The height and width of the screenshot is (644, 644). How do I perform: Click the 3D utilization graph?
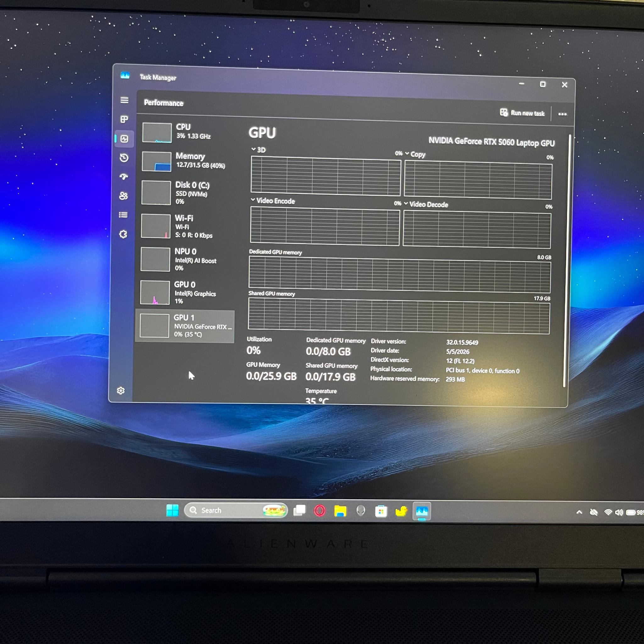(326, 176)
